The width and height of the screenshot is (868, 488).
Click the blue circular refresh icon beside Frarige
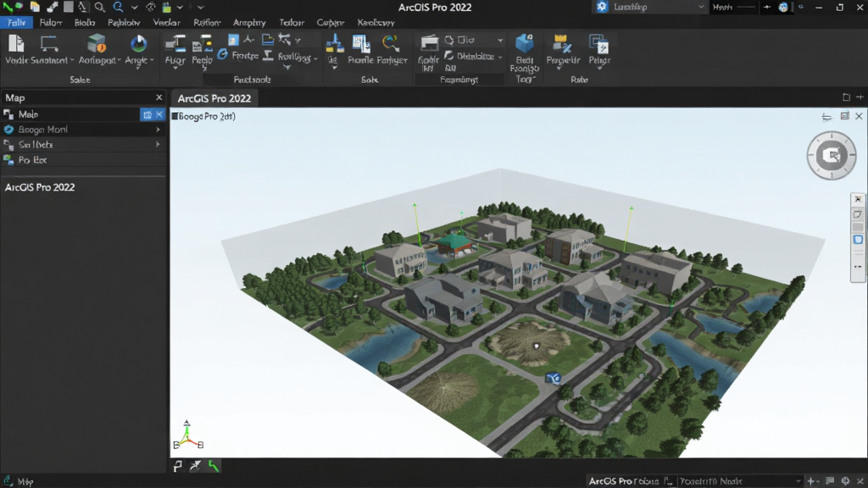(223, 55)
